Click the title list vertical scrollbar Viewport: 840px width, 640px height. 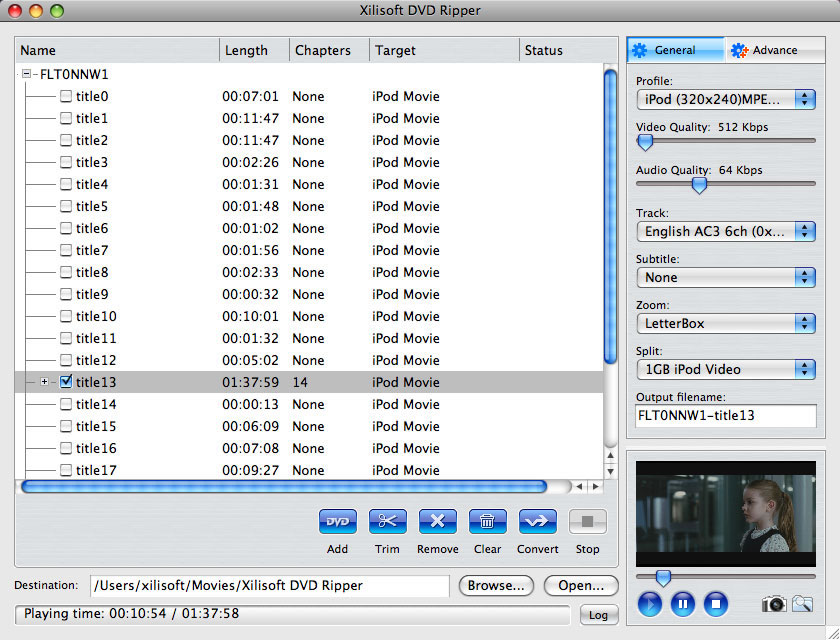click(x=610, y=217)
